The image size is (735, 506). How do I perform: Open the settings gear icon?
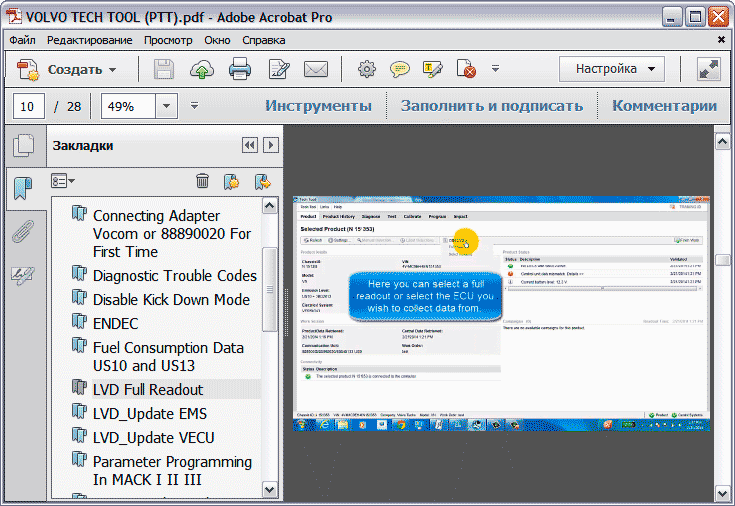(367, 69)
